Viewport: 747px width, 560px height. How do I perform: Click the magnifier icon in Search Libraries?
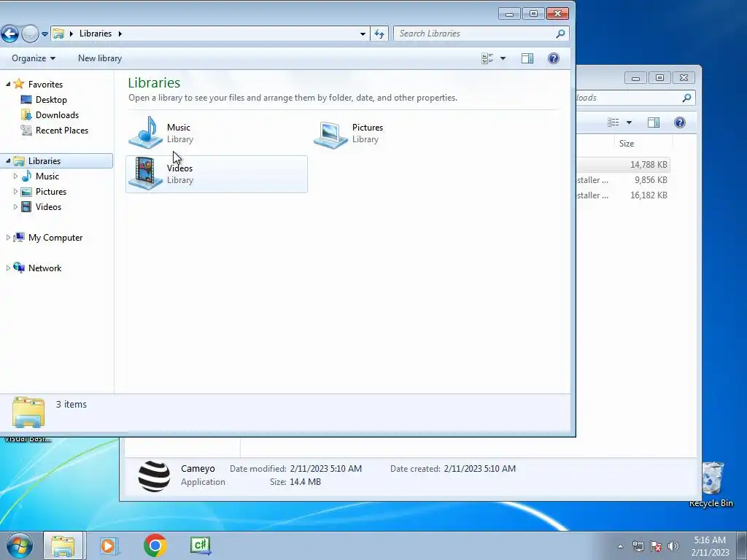561,34
